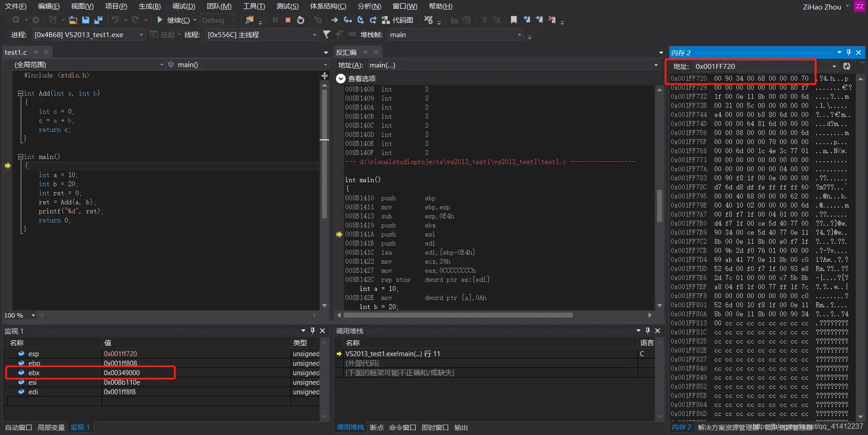Switch to the Autos (自动窗口) tab

(x=18, y=427)
